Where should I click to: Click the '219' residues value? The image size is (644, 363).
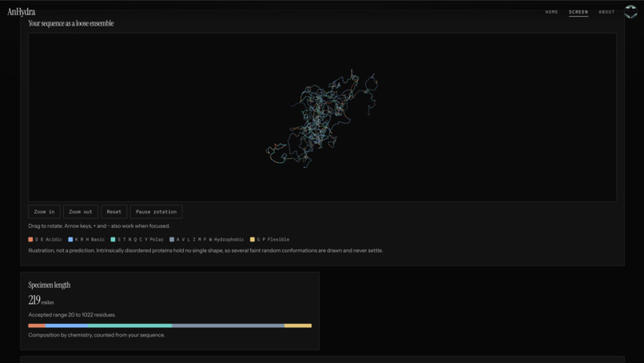(34, 300)
